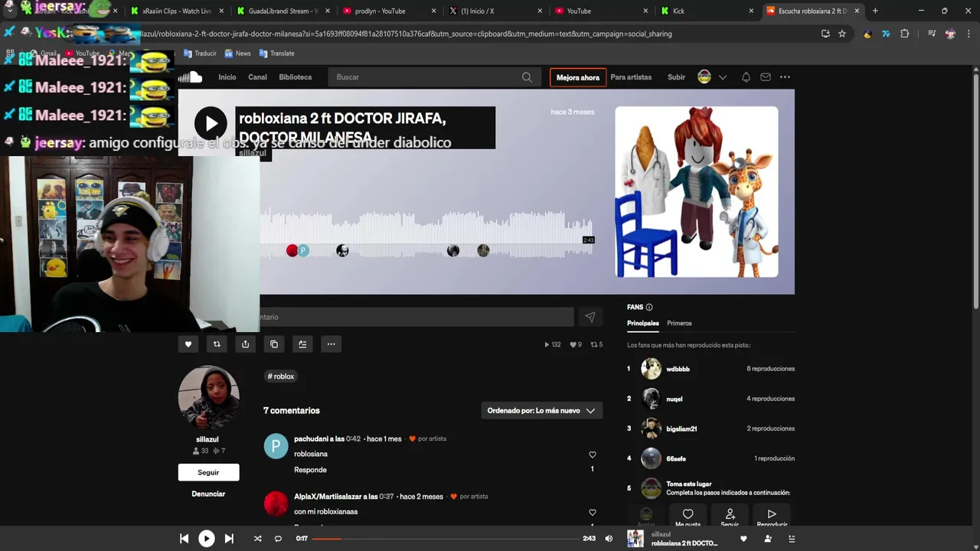
Task: Open sillazul's profile avatar
Action: tap(208, 396)
